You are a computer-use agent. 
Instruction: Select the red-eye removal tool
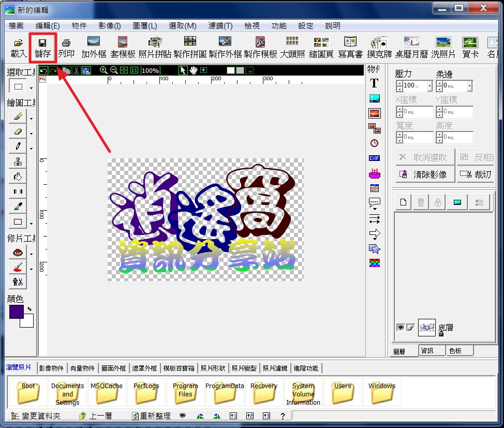[x=18, y=253]
